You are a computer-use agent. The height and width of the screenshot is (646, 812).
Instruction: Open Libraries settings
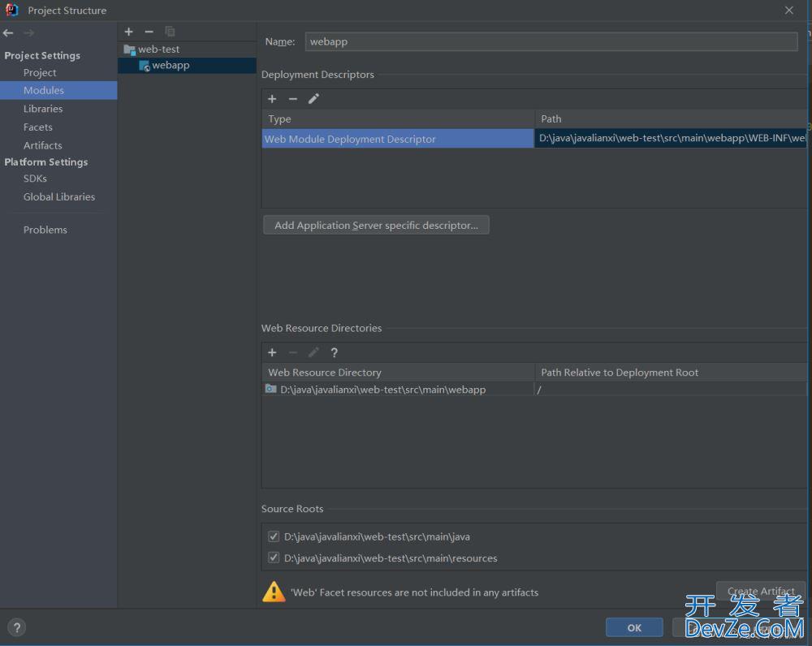(43, 109)
